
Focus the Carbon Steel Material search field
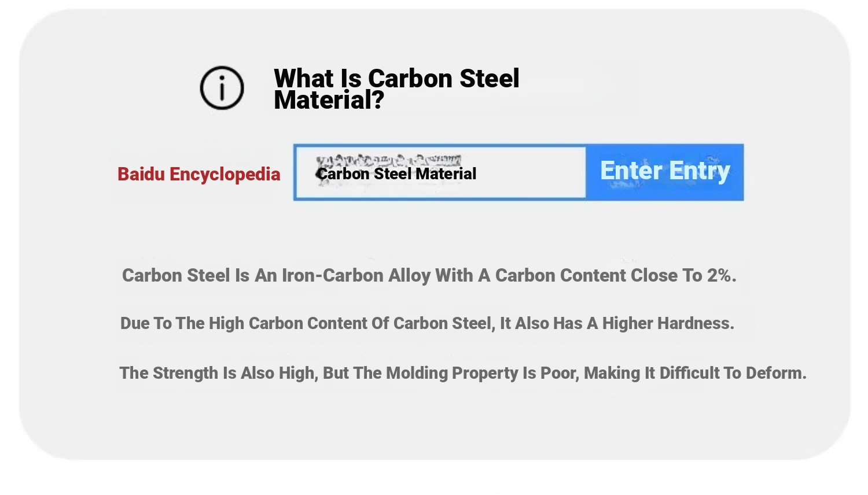pos(440,173)
